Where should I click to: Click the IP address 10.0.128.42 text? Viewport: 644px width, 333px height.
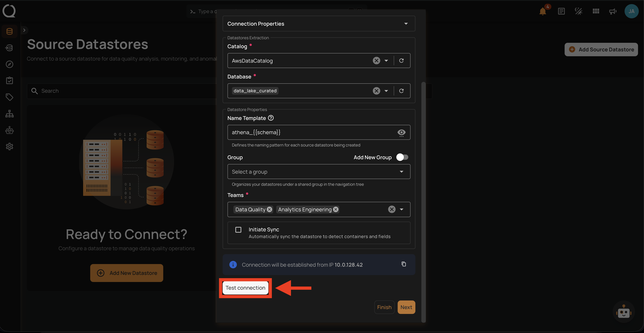pos(348,265)
